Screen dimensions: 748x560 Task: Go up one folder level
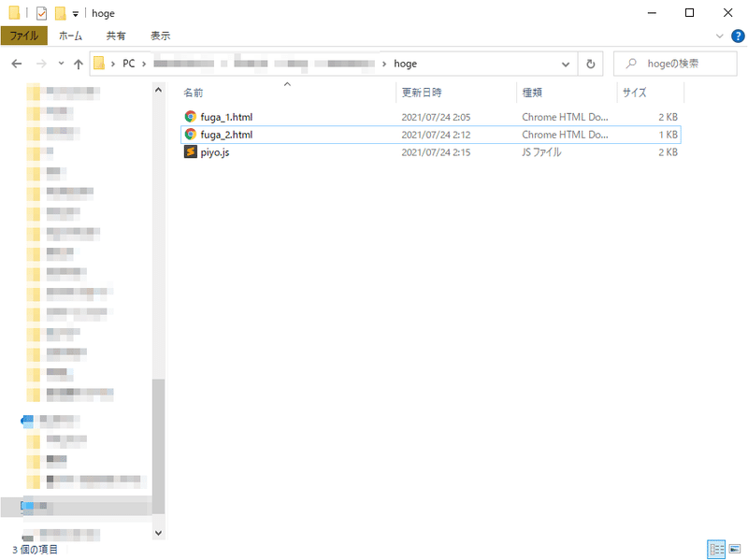79,64
